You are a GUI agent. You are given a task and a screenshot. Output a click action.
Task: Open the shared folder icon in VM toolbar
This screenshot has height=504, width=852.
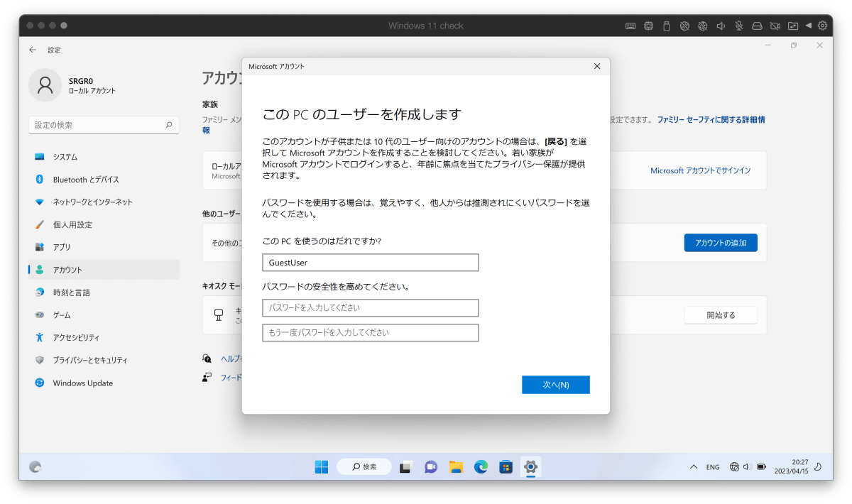[793, 26]
